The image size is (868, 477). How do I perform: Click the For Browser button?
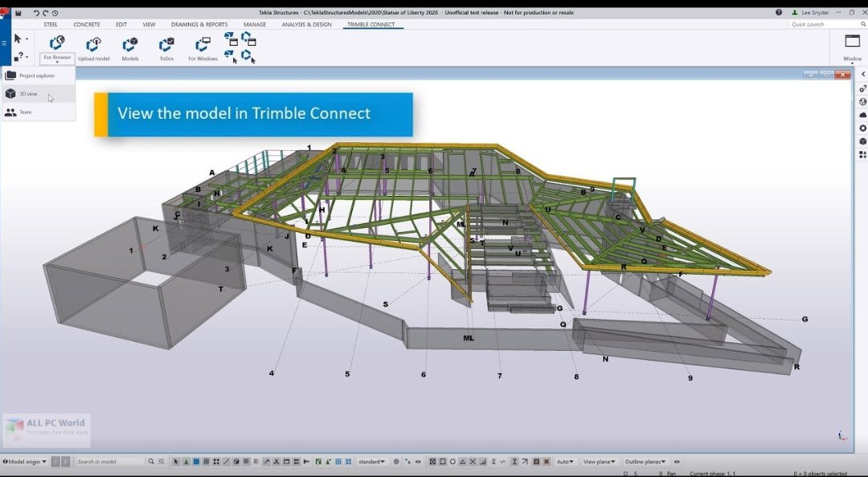coord(56,49)
